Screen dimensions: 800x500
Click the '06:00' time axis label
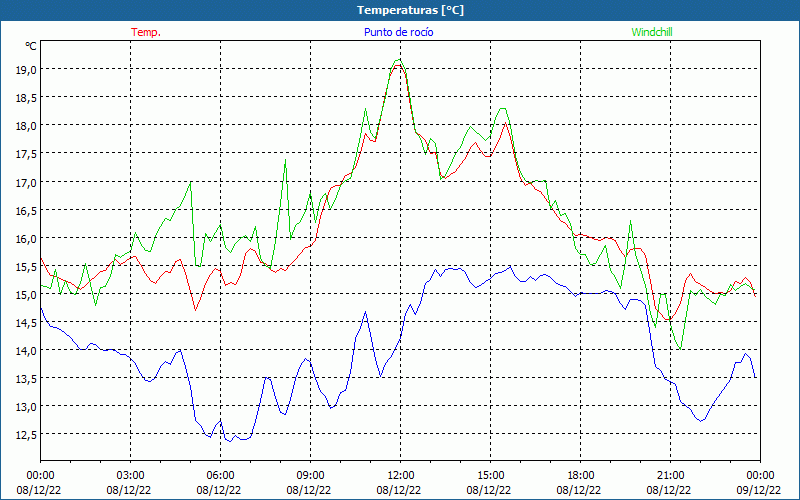point(220,476)
